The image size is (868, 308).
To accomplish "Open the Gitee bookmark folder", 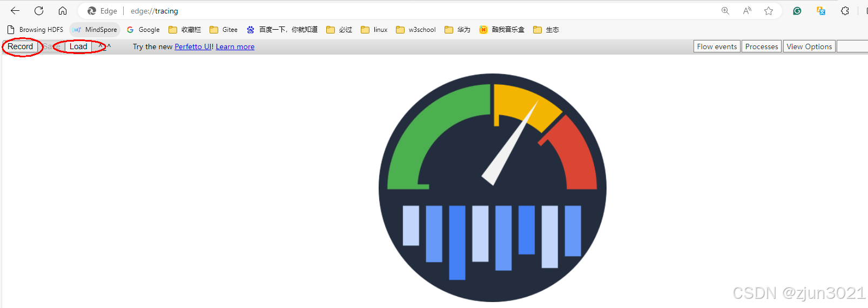I will (x=224, y=30).
